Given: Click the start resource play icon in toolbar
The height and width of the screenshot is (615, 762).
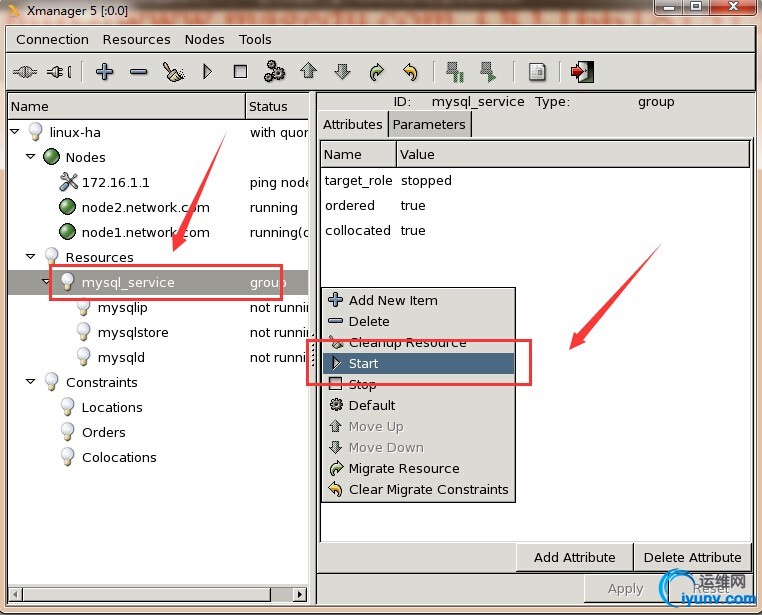Looking at the screenshot, I should coord(208,72).
